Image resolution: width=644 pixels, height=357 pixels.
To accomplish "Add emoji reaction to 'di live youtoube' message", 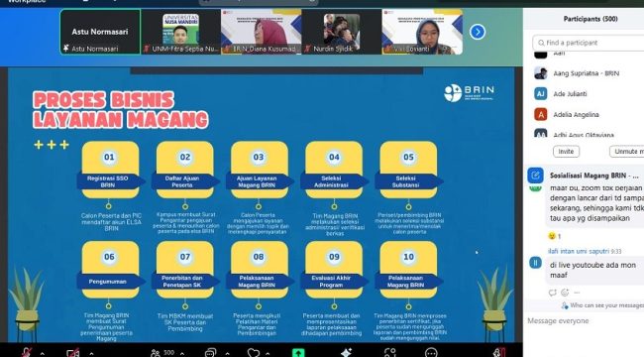I will (x=565, y=293).
